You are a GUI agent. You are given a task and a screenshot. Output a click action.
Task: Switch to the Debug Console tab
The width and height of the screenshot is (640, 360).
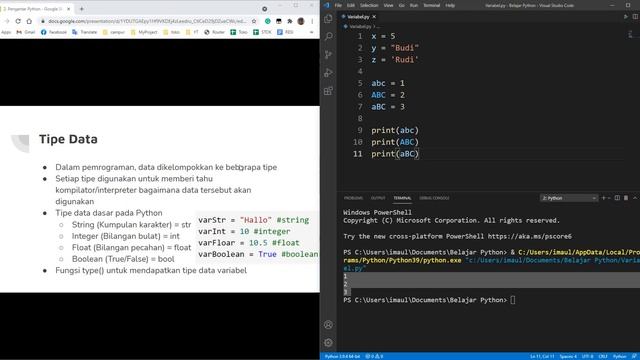pyautogui.click(x=434, y=198)
